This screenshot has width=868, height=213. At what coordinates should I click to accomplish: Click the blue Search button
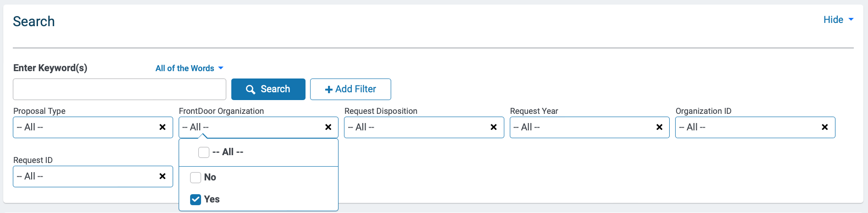268,89
